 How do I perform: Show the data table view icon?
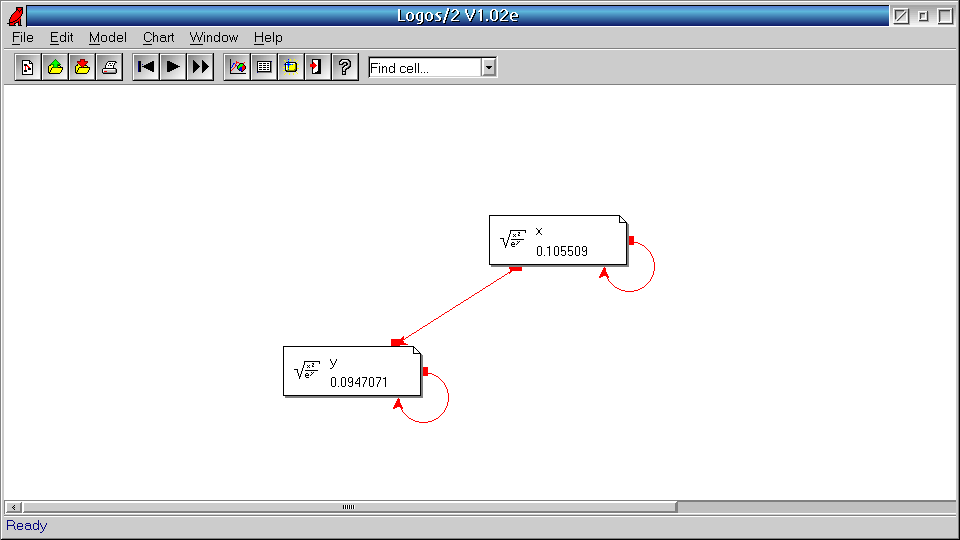point(264,67)
